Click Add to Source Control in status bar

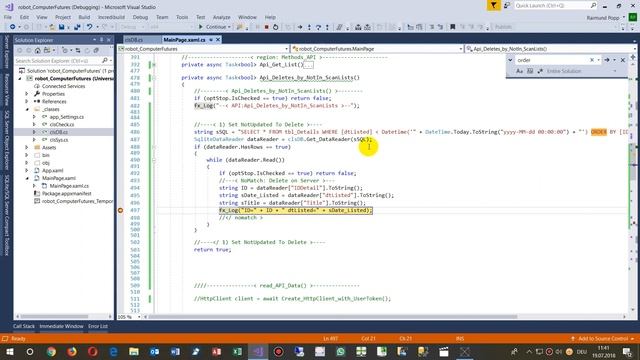pyautogui.click(x=602, y=339)
